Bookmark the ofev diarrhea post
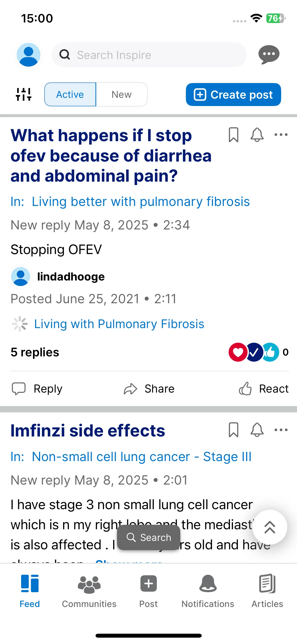Viewport: 297px width, 644px height. pos(233,135)
